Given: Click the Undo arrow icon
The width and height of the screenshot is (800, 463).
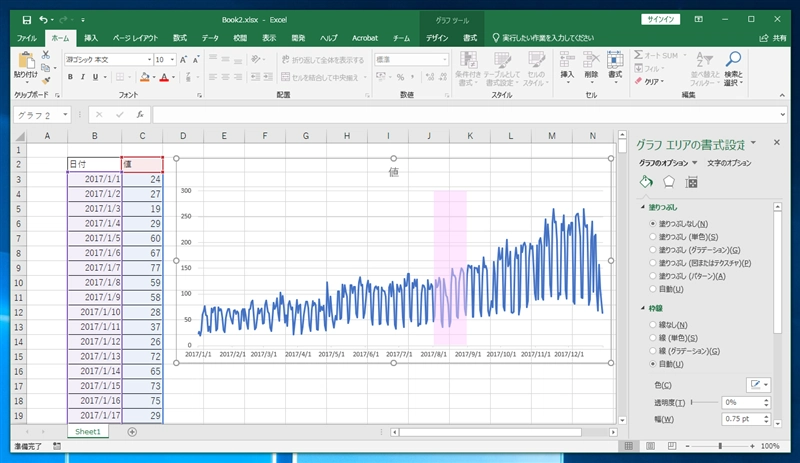Looking at the screenshot, I should (x=43, y=20).
